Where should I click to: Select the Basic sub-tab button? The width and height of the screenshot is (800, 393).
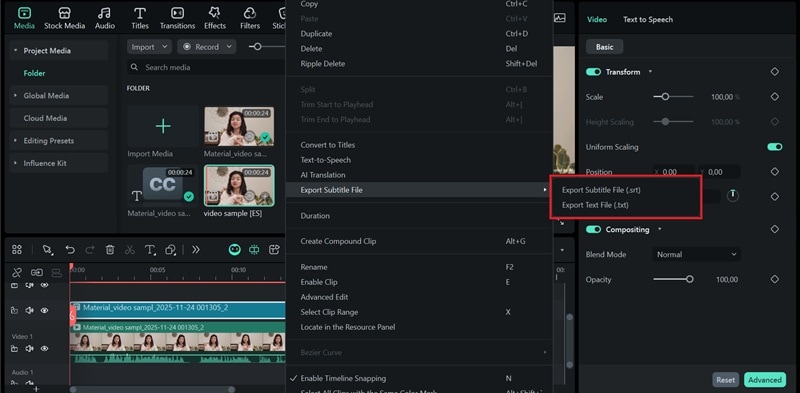coord(605,47)
